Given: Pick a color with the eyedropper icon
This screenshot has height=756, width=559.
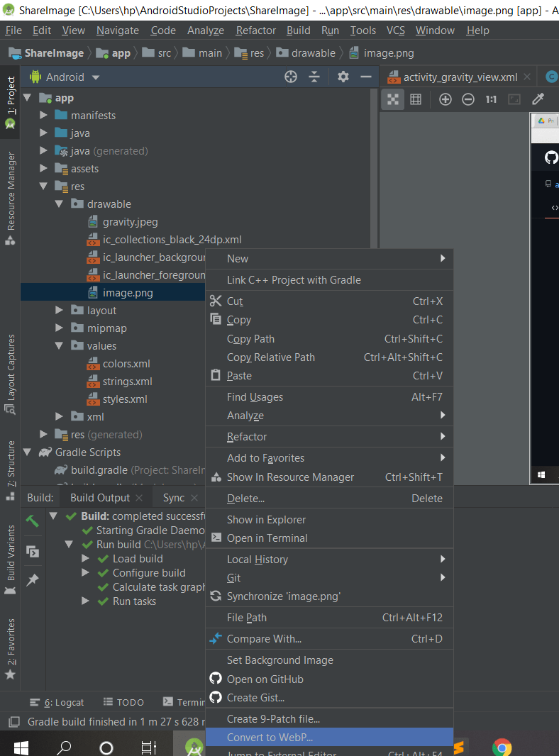Looking at the screenshot, I should pos(538,99).
